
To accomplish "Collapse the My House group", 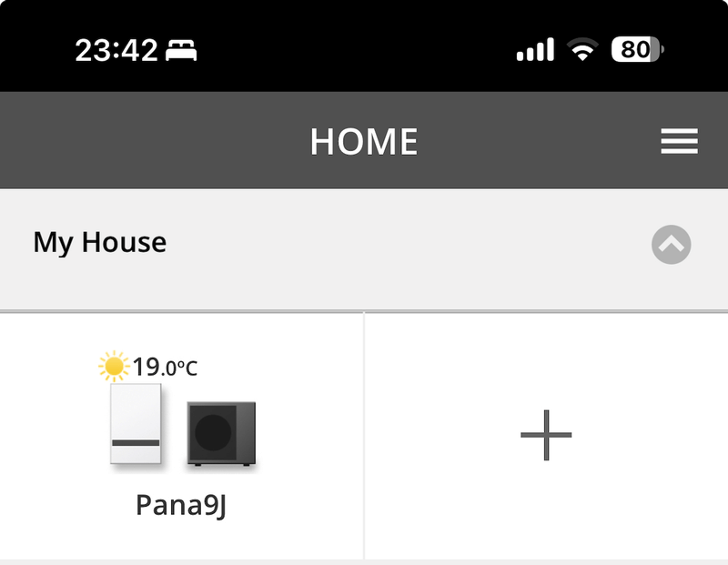I will pyautogui.click(x=672, y=244).
